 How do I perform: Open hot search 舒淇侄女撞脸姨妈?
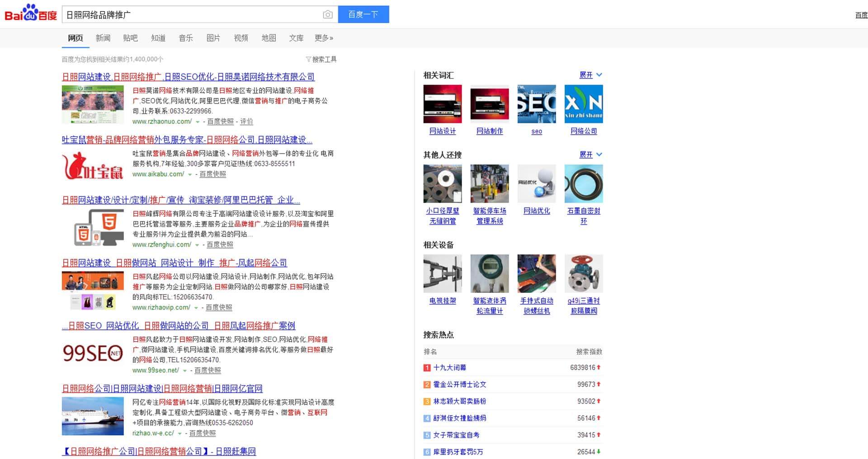(x=460, y=418)
